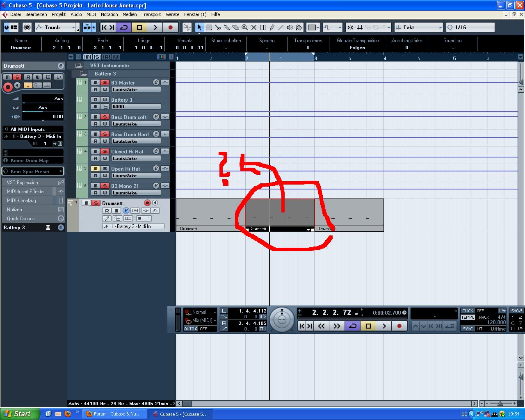This screenshot has height=420, width=525.
Task: Open Drumsett output routing dropdown in track list
Action: 133,226
